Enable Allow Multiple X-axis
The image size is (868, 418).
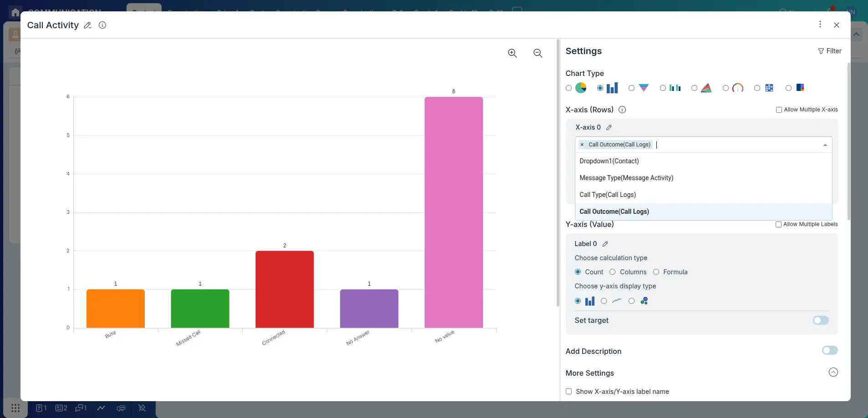(x=779, y=109)
